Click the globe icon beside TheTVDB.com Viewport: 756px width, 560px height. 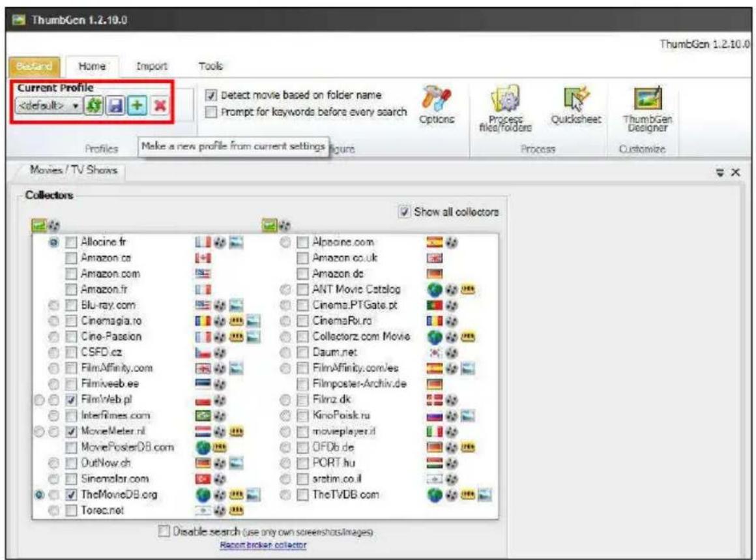[435, 495]
